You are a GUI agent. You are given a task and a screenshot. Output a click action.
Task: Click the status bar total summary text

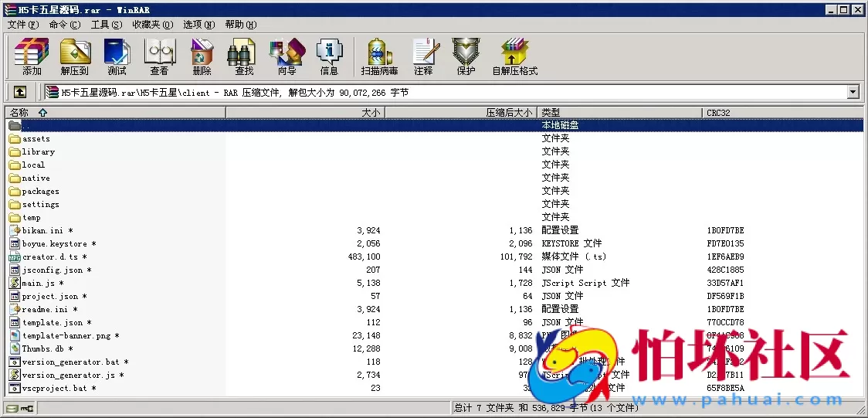(546, 409)
